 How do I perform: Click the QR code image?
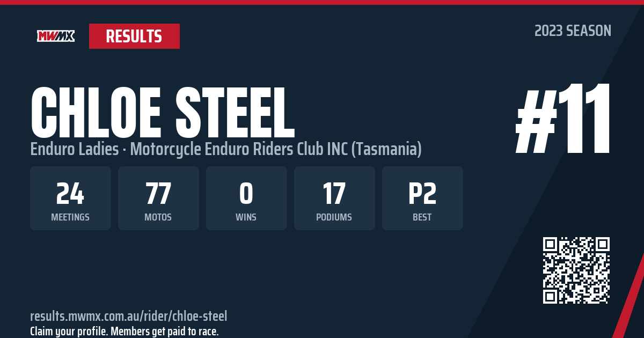click(576, 270)
